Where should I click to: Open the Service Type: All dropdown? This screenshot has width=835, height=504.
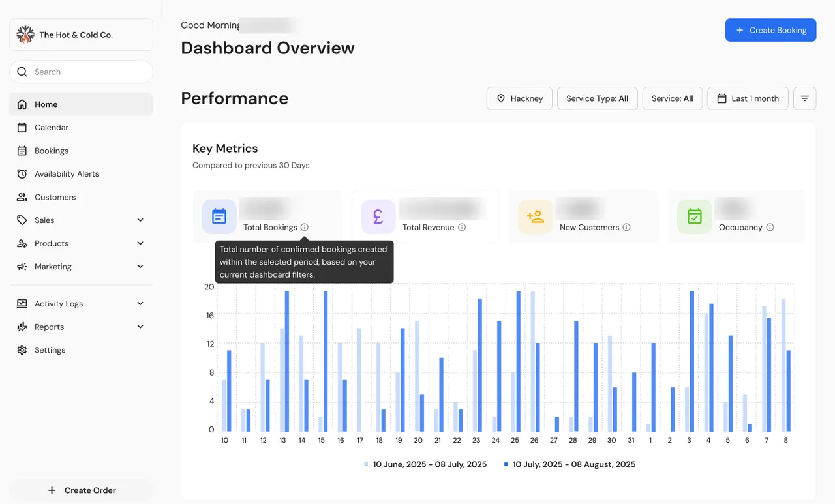pos(598,98)
